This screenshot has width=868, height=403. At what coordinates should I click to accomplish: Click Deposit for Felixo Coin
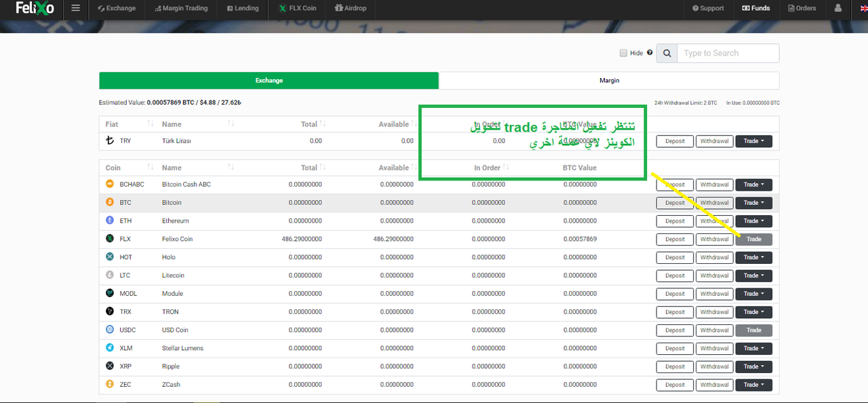point(675,239)
